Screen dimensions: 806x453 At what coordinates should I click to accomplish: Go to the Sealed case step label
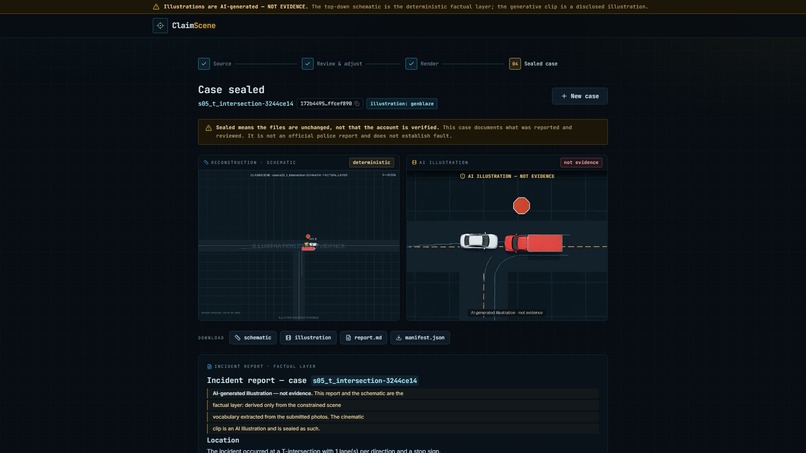pos(541,64)
